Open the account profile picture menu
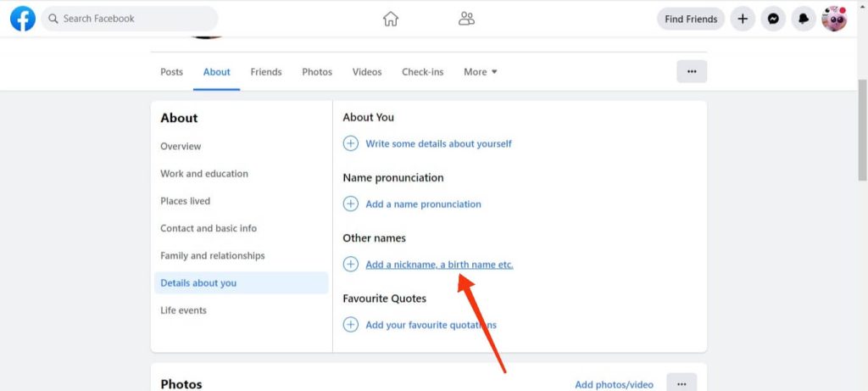868x391 pixels. click(x=834, y=19)
